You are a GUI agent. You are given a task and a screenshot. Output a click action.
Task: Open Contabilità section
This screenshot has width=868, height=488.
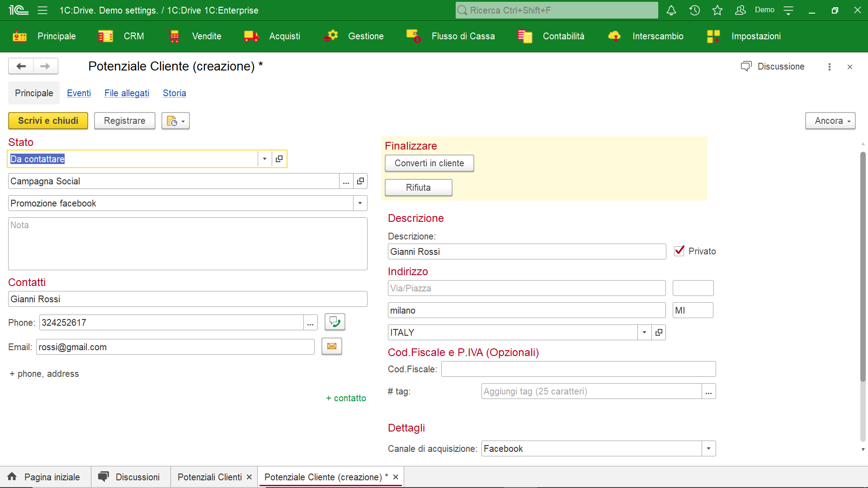click(x=551, y=36)
